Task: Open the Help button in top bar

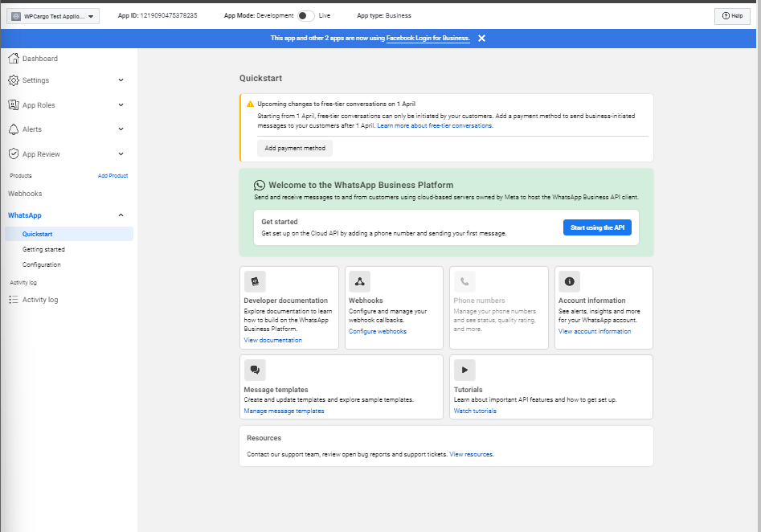Action: coord(731,16)
